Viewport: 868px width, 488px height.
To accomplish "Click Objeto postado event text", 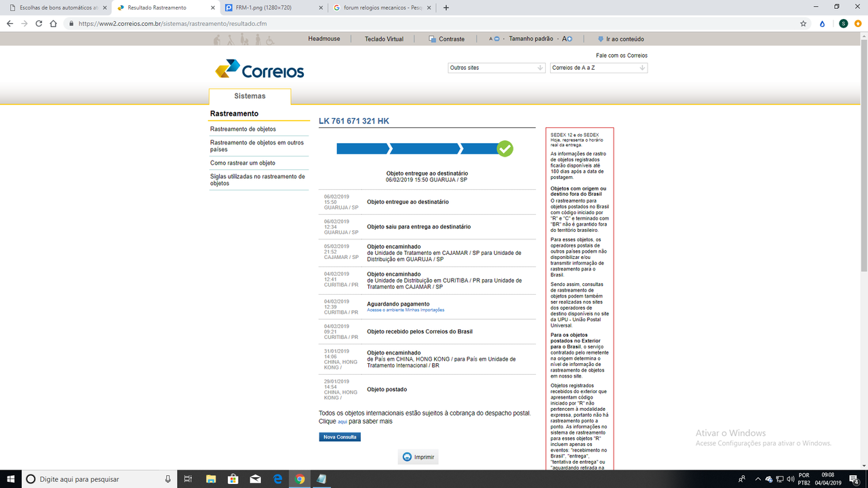I will (x=387, y=390).
